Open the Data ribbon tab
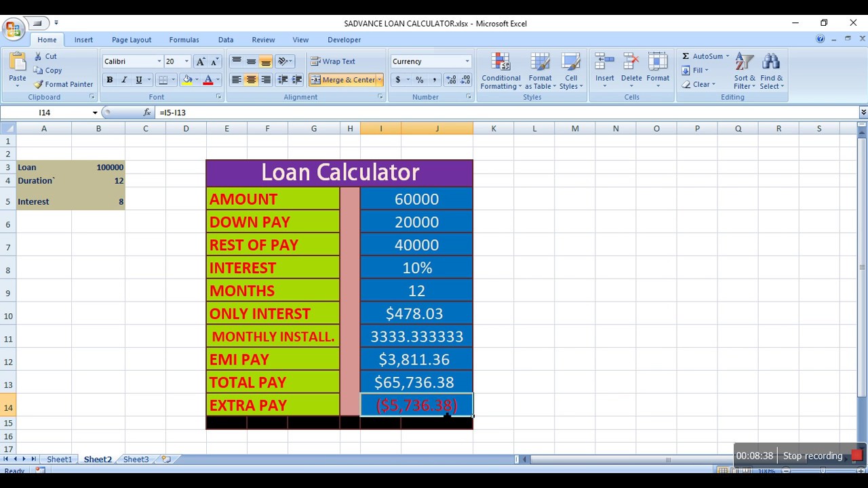The image size is (868, 488). (226, 40)
